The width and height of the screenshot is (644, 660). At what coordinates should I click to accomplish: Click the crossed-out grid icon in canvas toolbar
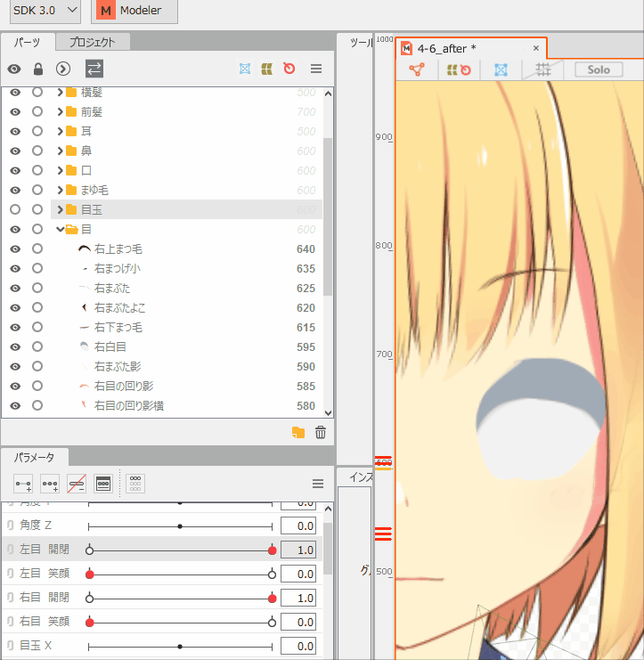tap(543, 69)
